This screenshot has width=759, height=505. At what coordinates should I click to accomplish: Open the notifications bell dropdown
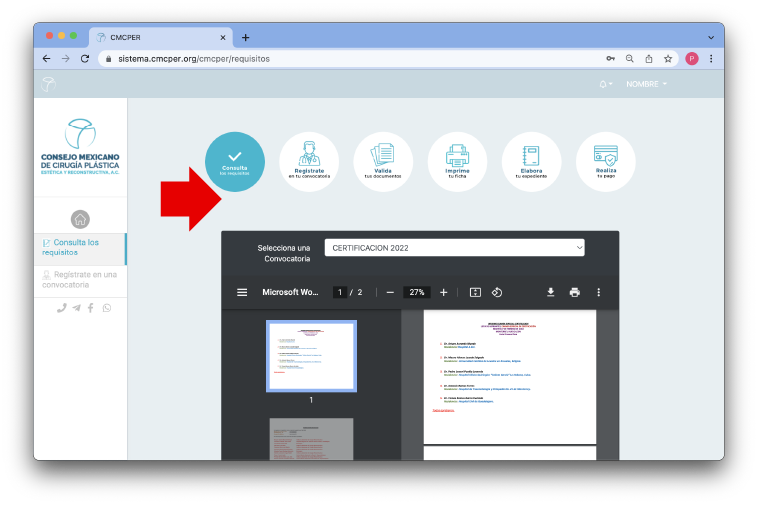tap(606, 84)
